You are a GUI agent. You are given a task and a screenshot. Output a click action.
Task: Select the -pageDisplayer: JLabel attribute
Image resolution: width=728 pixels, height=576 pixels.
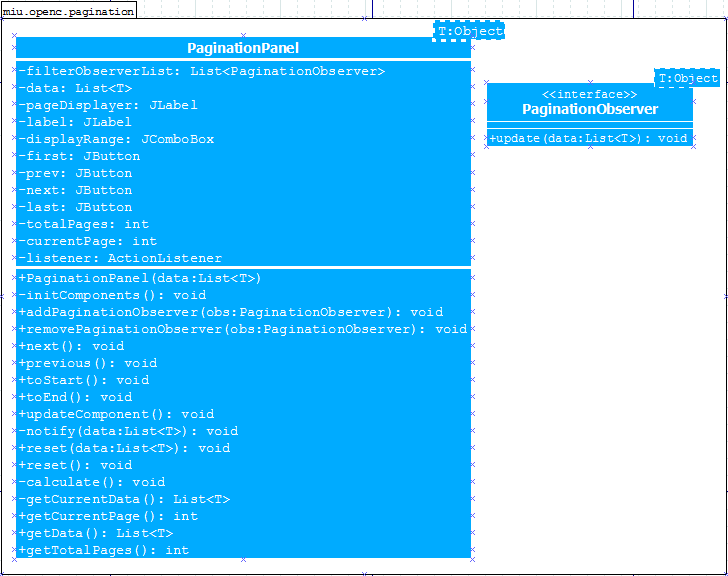tap(108, 105)
